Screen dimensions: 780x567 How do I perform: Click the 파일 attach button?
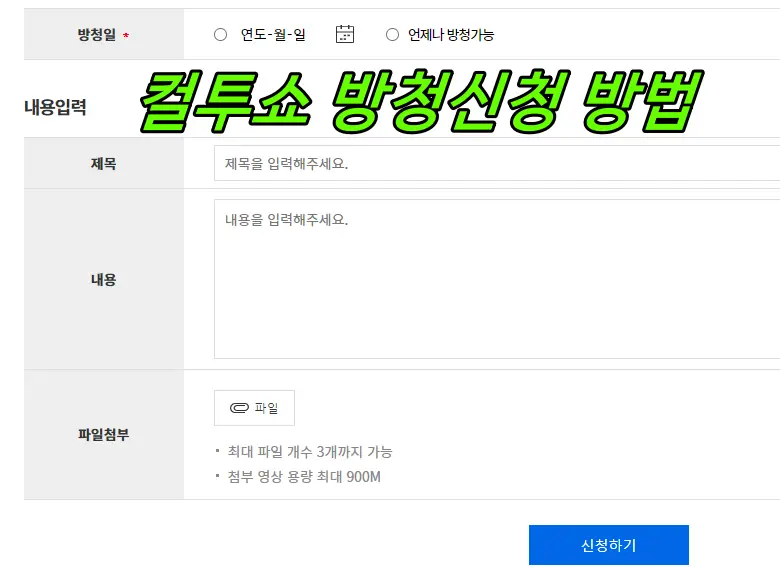[x=254, y=408]
